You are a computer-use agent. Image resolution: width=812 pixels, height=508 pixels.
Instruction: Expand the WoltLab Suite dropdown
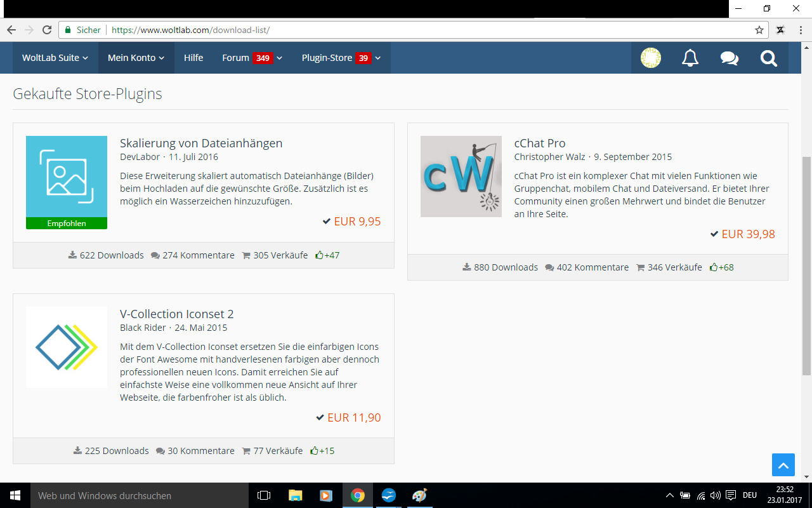pos(55,58)
